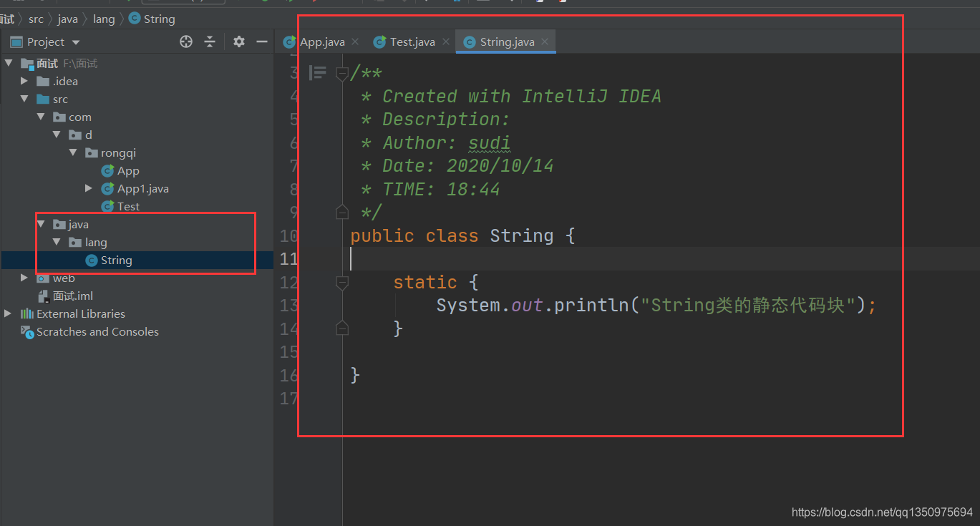
Task: Click the String class icon in lang package
Action: click(91, 260)
